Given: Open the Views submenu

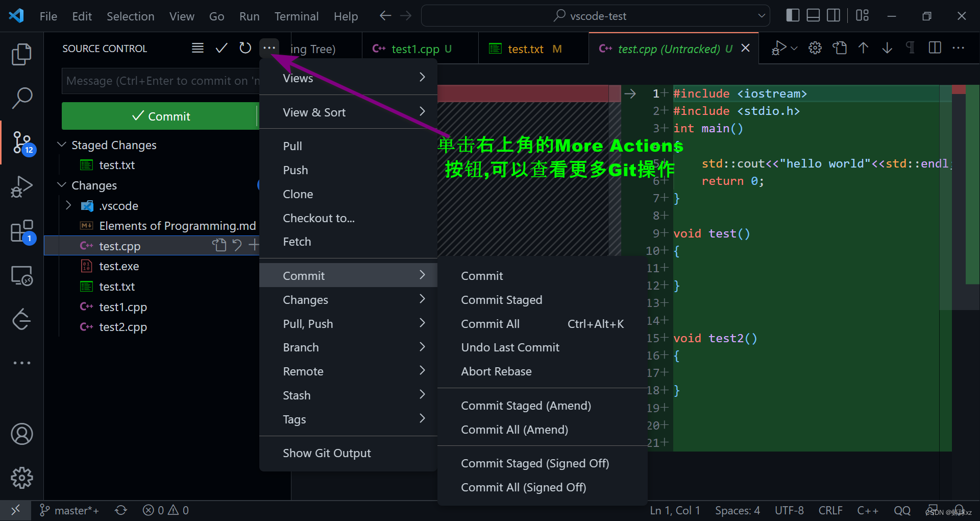Looking at the screenshot, I should coord(349,78).
